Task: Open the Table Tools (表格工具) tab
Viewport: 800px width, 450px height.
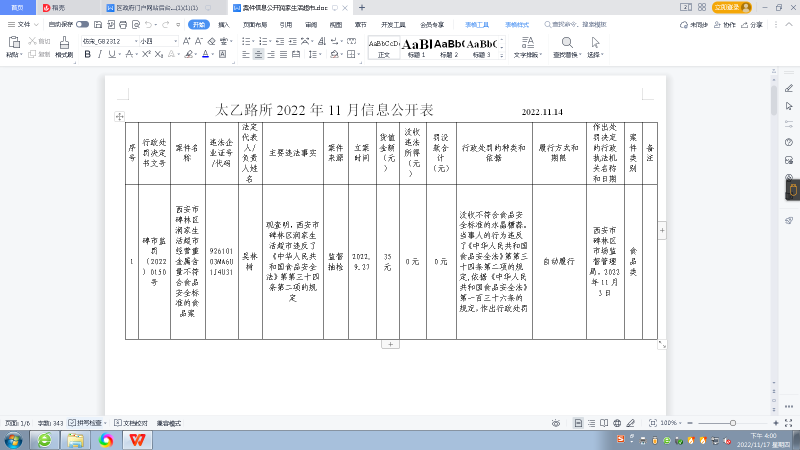Action: point(477,24)
